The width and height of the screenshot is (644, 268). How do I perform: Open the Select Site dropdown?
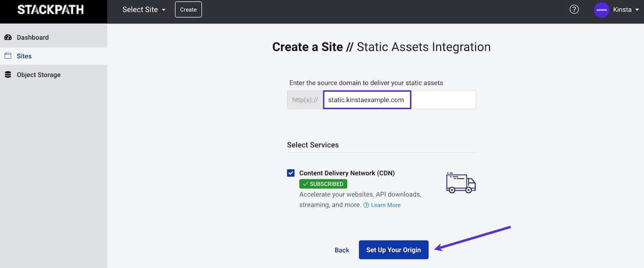pos(140,9)
